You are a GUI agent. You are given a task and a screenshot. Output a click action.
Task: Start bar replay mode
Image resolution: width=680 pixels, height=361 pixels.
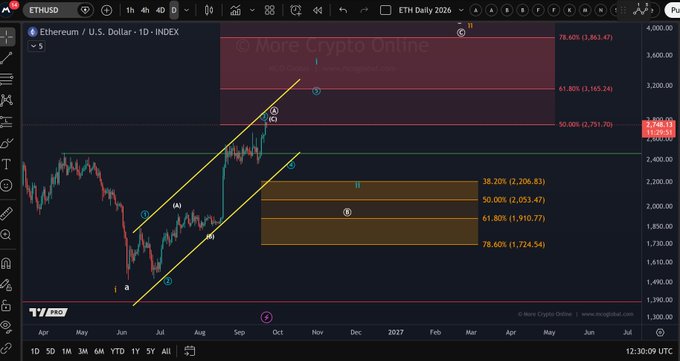coord(318,10)
